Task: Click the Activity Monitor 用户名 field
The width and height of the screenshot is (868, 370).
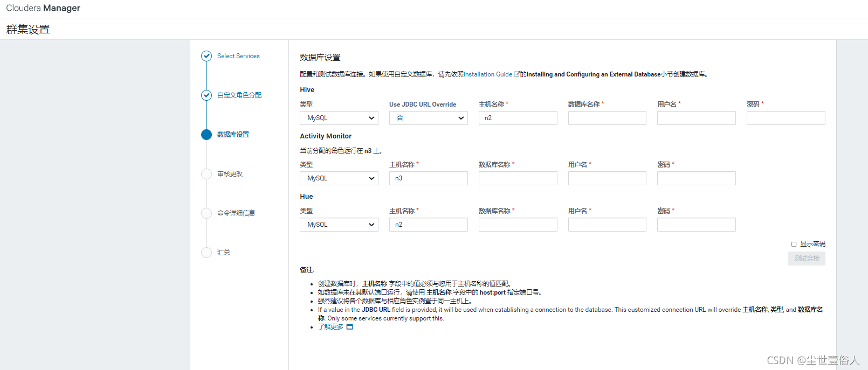Action: [x=607, y=178]
